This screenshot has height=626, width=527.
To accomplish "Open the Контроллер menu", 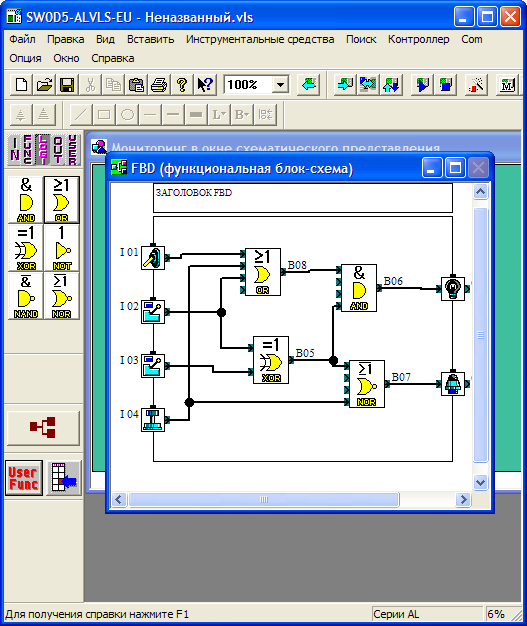I will [418, 39].
